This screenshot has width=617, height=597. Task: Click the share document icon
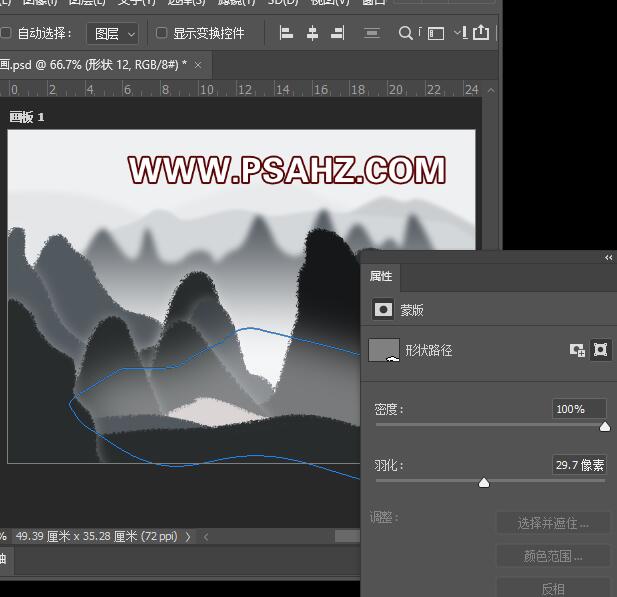coord(481,32)
